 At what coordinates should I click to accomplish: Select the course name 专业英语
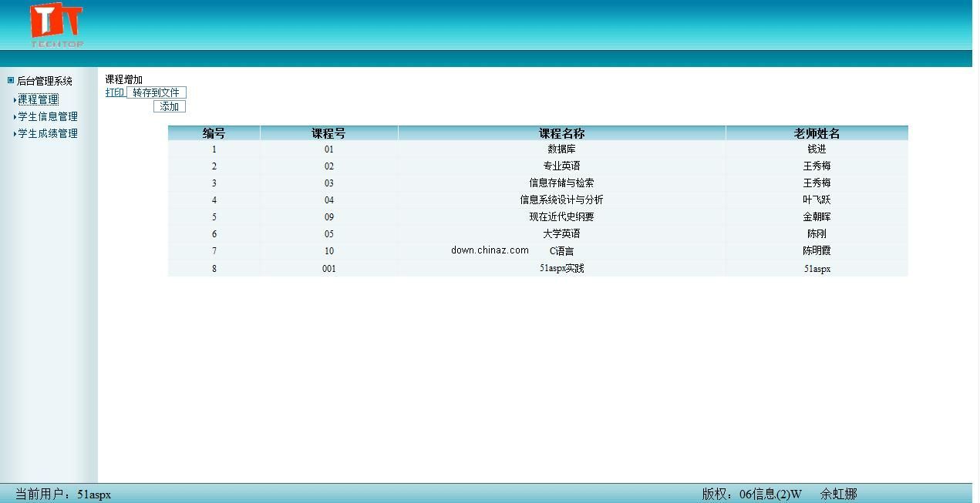click(562, 166)
